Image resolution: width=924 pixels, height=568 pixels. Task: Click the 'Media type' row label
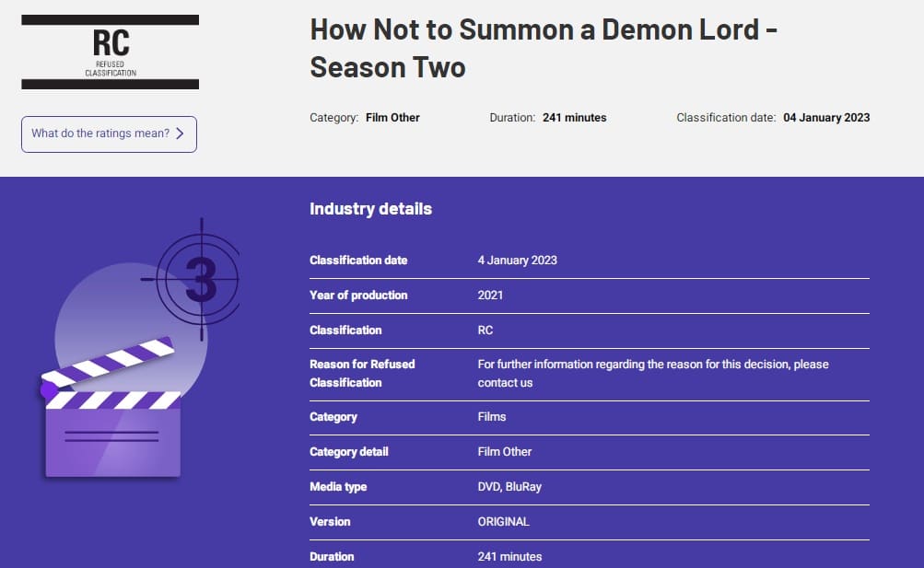pos(338,487)
